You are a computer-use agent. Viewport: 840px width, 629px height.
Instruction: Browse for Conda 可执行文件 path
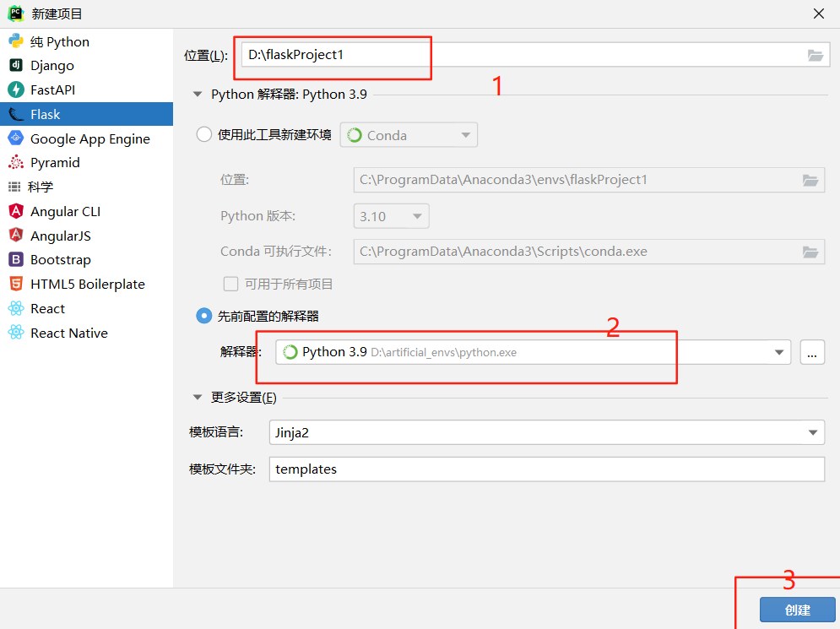[x=810, y=252]
